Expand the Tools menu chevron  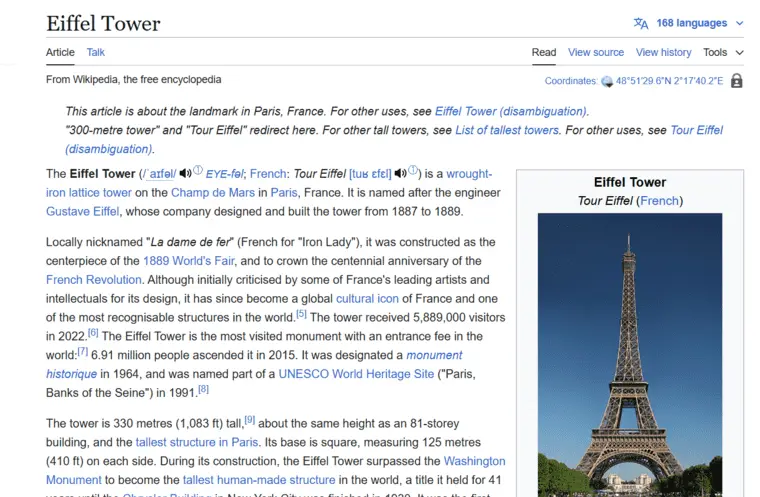[739, 52]
